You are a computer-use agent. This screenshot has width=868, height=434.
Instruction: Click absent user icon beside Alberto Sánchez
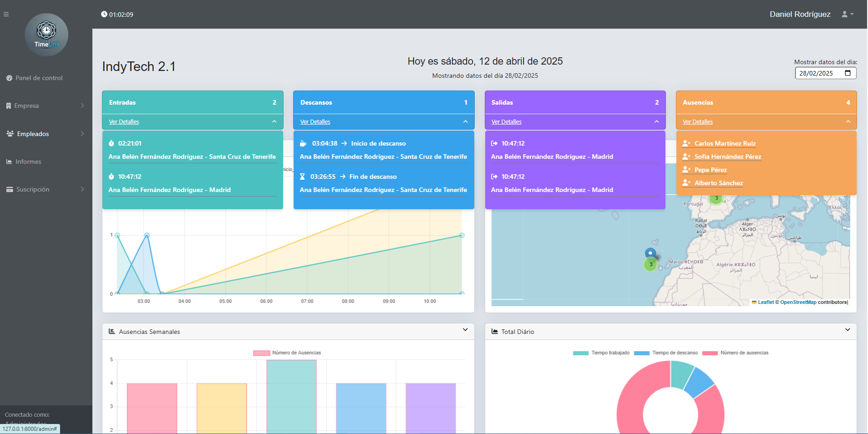pyautogui.click(x=686, y=183)
